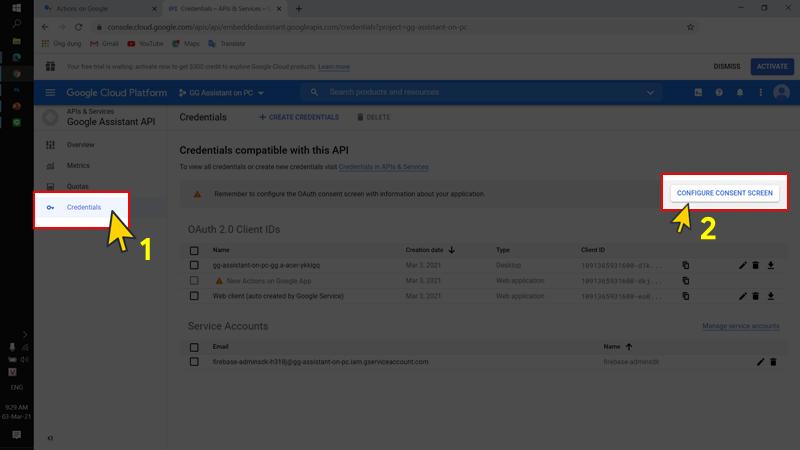
Task: Copy client ID of gg-assistant-on-pc desktop client
Action: point(686,265)
